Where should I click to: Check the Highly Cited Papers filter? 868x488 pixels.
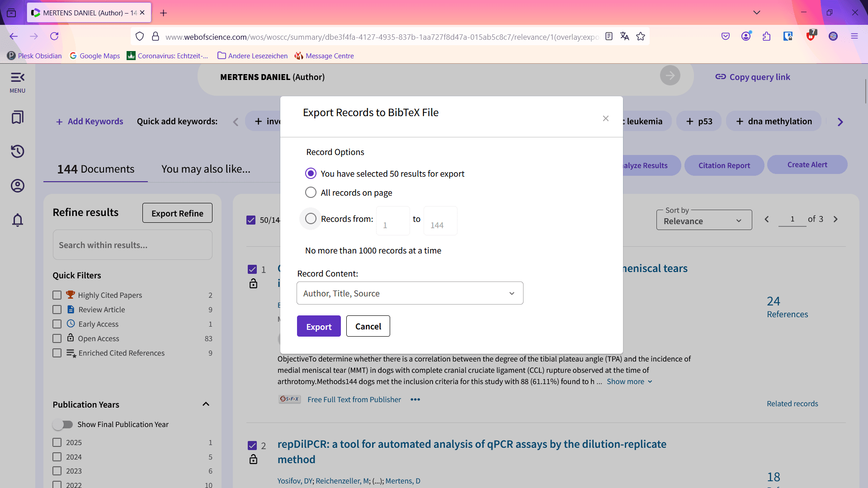pos(57,295)
